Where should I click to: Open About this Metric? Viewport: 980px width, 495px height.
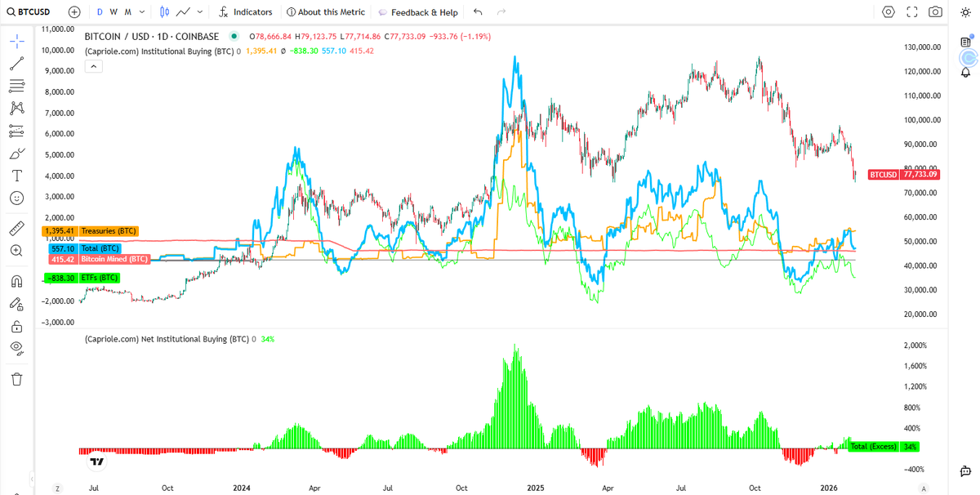click(x=325, y=12)
